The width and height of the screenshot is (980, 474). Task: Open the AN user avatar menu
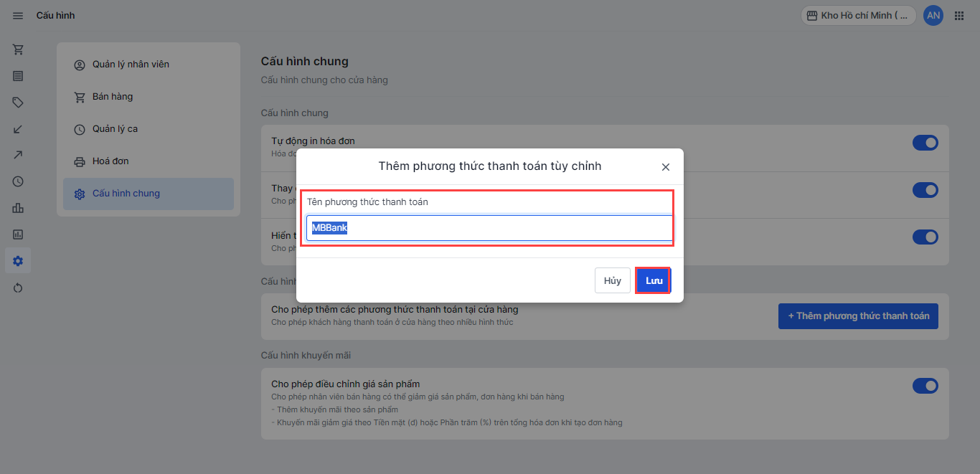point(933,16)
